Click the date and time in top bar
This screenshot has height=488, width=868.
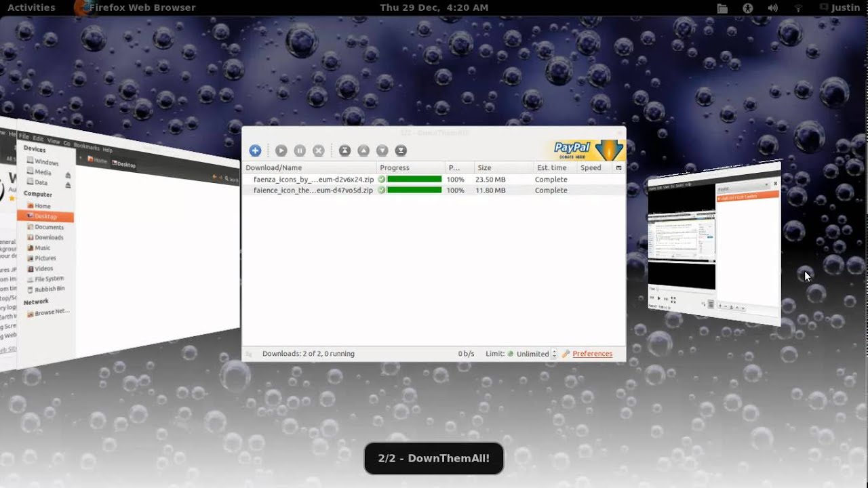[434, 7]
